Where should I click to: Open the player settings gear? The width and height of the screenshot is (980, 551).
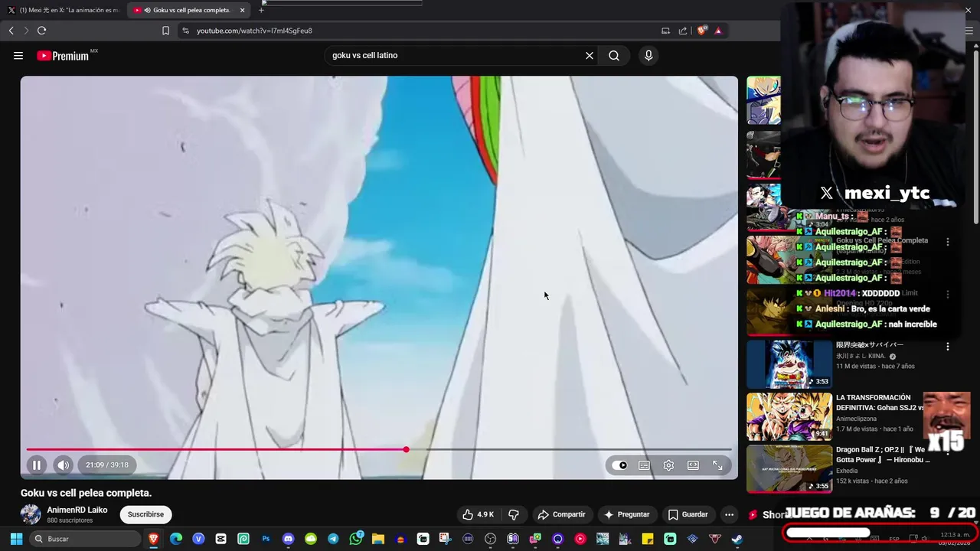pos(668,465)
